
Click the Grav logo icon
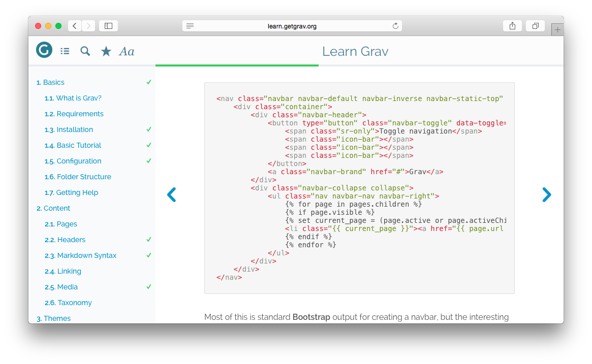coord(44,50)
